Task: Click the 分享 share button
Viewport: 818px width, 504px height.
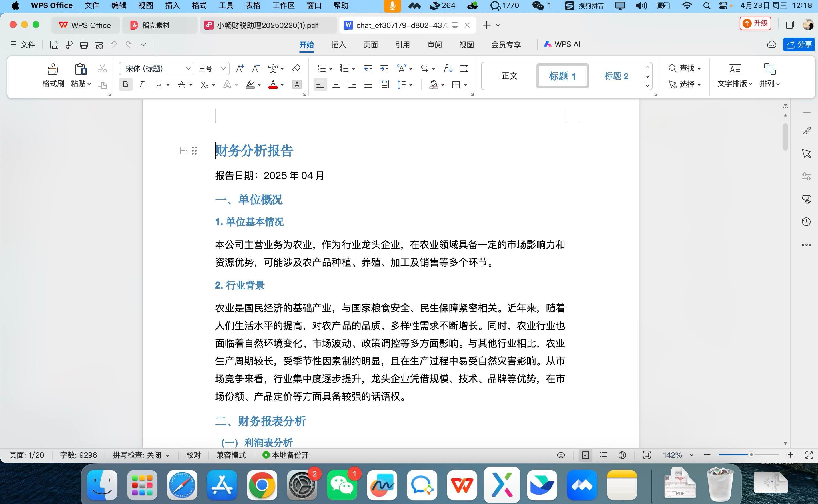Action: [x=799, y=45]
